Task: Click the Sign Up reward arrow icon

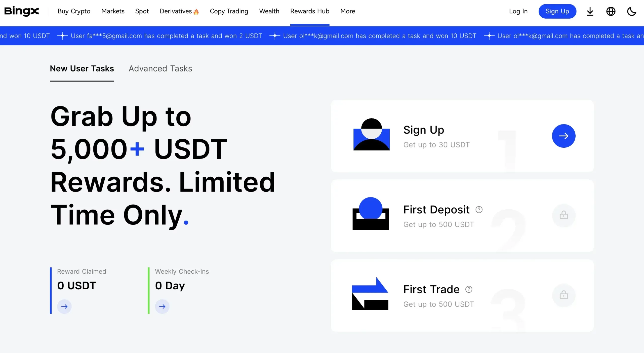Action: [564, 136]
